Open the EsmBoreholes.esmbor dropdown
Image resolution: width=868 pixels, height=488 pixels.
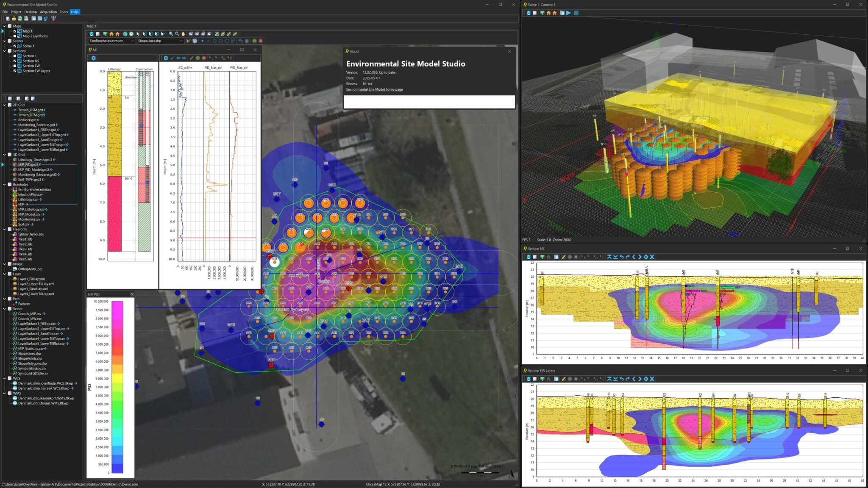132,41
